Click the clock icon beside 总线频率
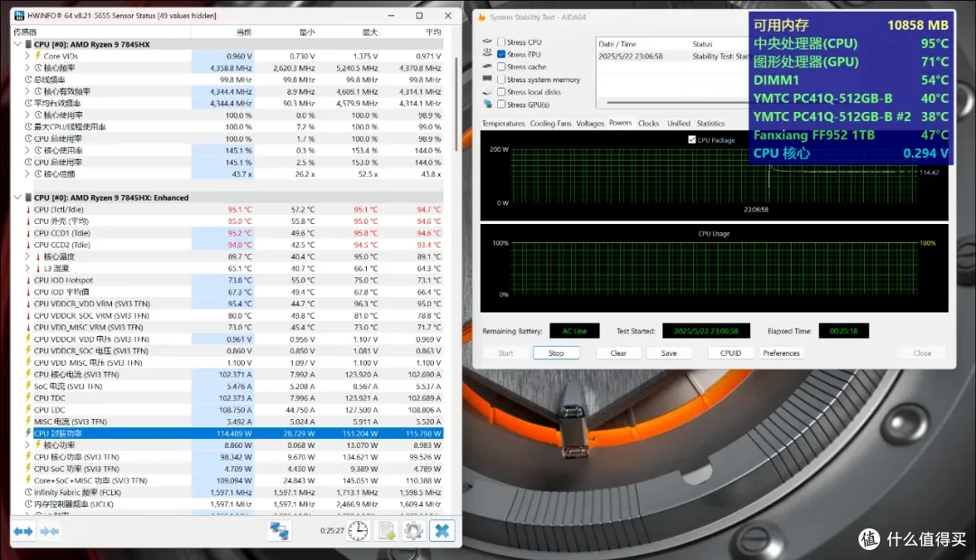The image size is (976, 560). point(28,79)
